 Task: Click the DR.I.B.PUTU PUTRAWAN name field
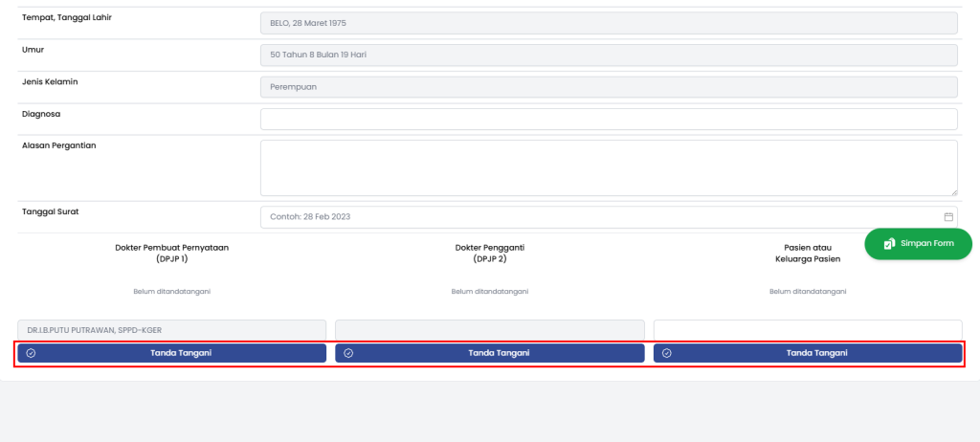pyautogui.click(x=171, y=330)
